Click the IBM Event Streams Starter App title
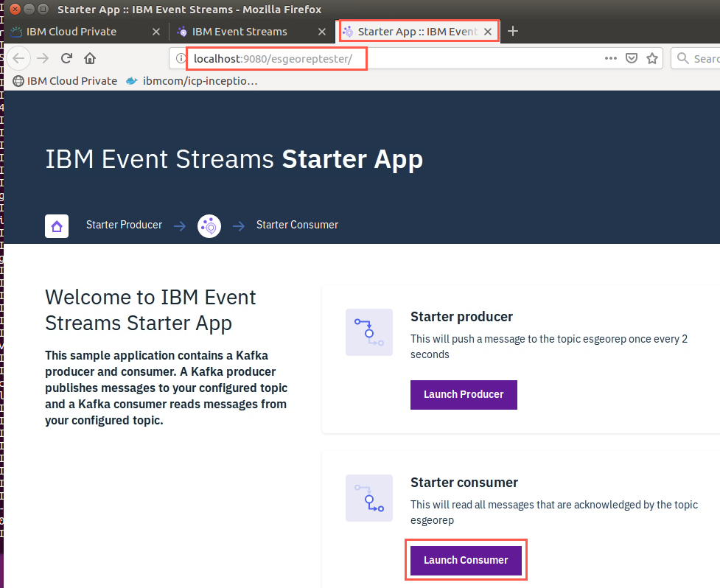Viewport: 720px width, 588px height. point(234,160)
